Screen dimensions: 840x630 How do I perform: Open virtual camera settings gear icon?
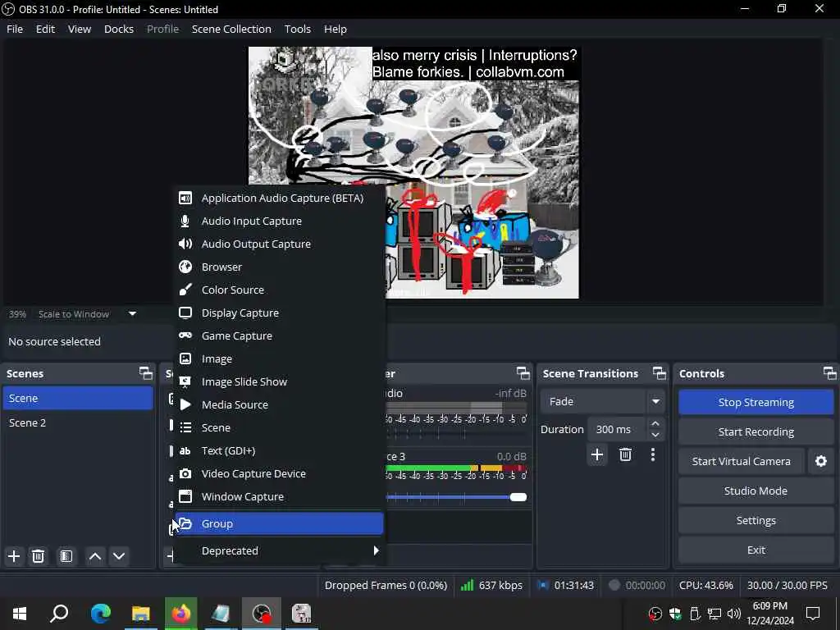tap(820, 461)
